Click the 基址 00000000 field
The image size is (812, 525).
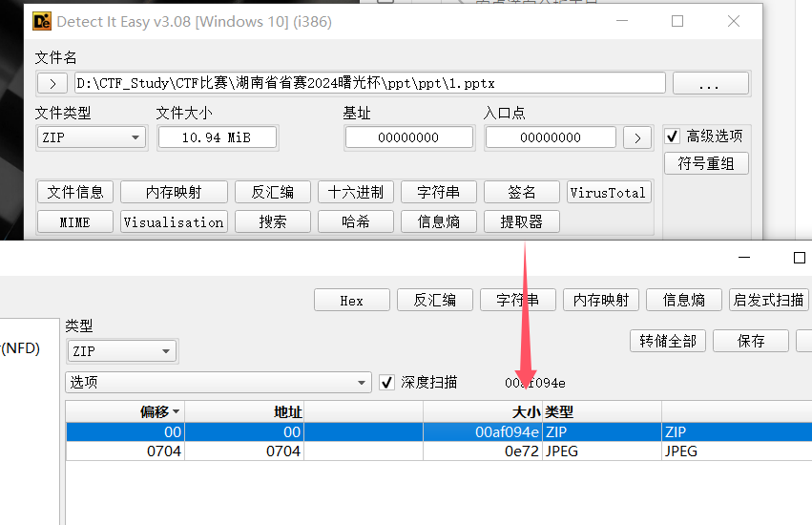(x=409, y=137)
